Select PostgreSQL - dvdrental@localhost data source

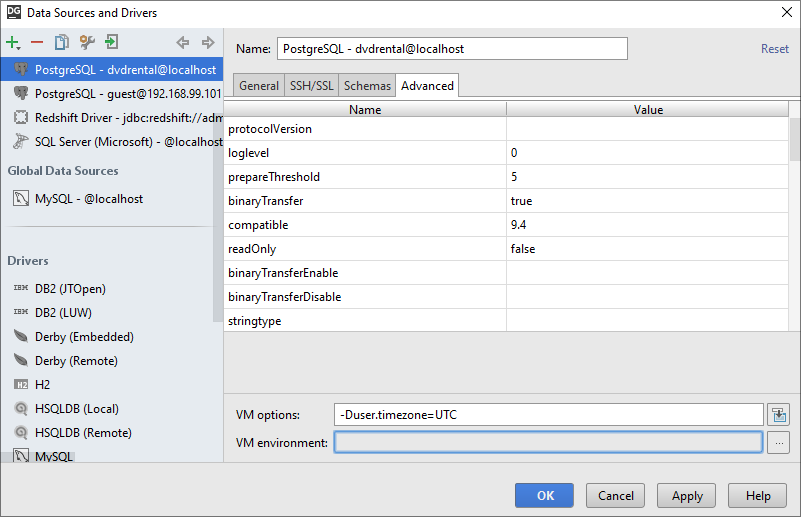point(112,69)
